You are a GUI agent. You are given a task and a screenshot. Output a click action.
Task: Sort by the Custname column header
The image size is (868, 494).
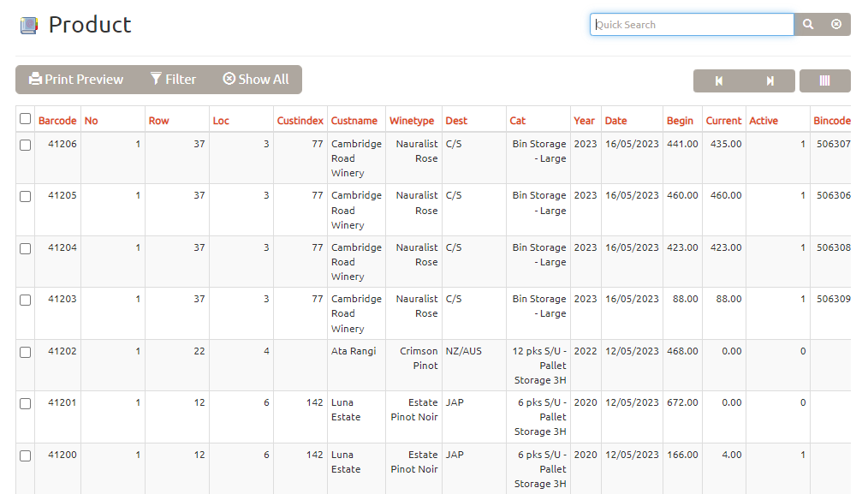point(354,121)
